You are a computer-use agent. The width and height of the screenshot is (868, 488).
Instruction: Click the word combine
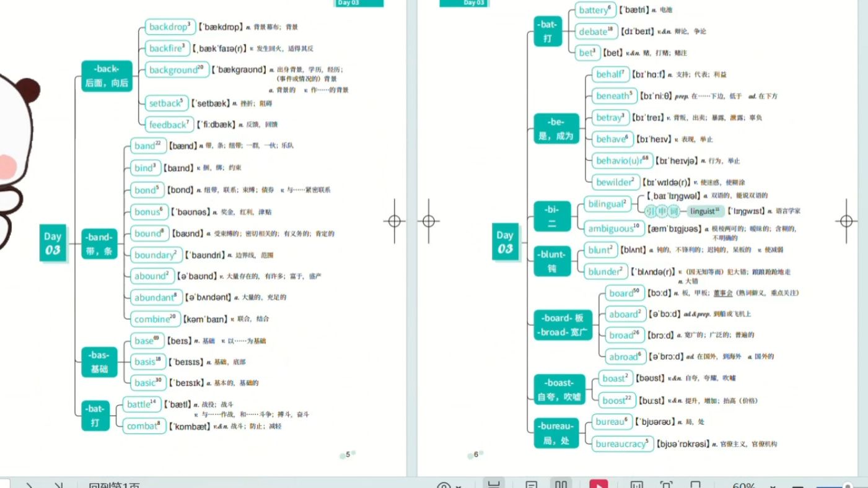[154, 320]
